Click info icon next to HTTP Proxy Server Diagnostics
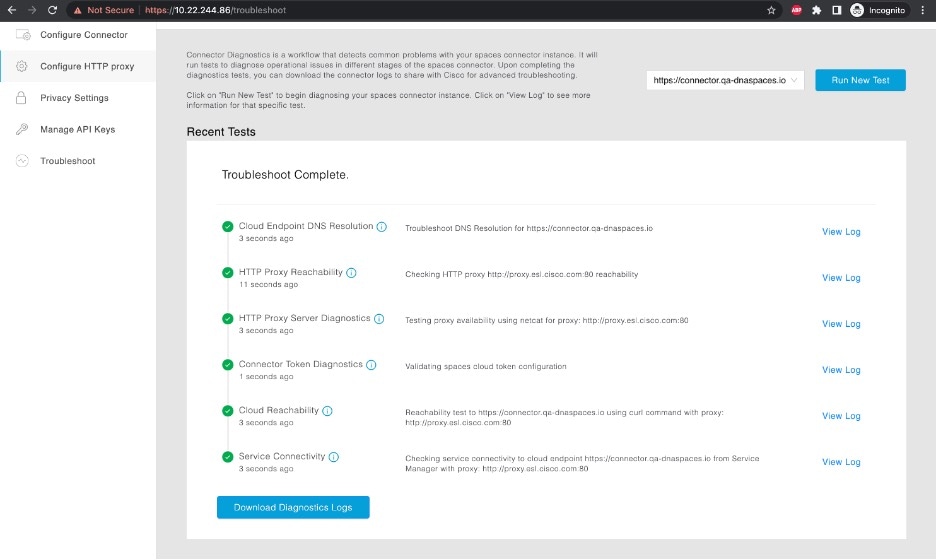 point(379,319)
